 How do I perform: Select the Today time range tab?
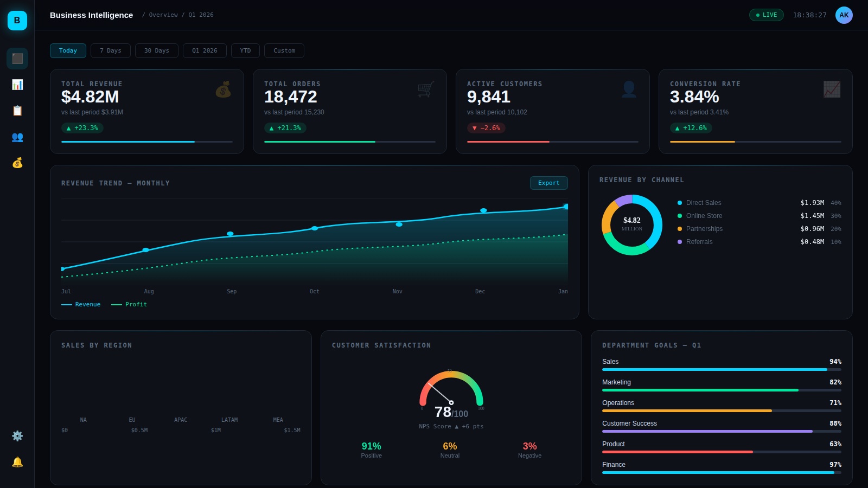(68, 51)
